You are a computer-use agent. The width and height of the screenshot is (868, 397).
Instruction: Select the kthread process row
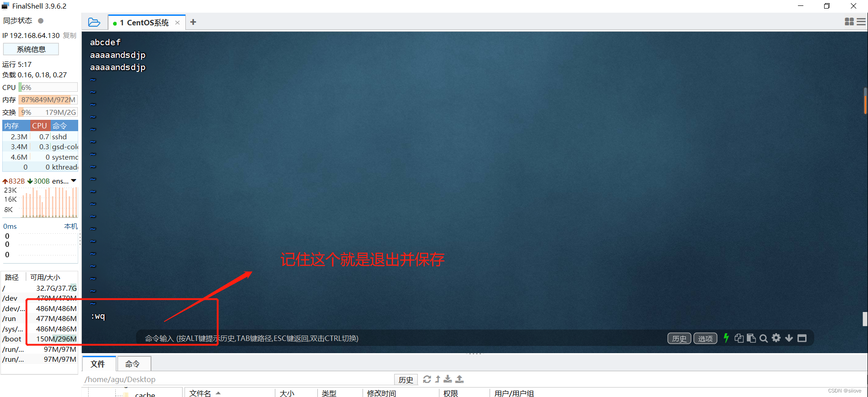[40, 167]
